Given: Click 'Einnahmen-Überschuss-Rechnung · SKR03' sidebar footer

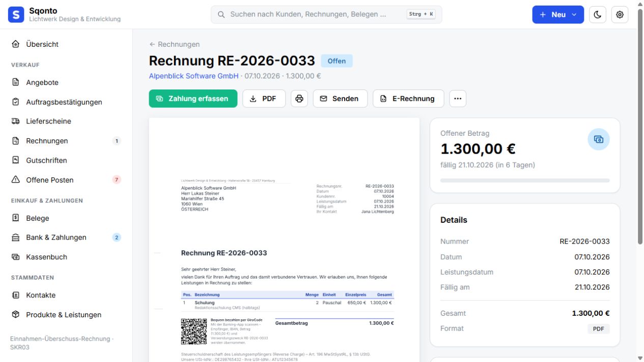Looking at the screenshot, I should (62, 343).
